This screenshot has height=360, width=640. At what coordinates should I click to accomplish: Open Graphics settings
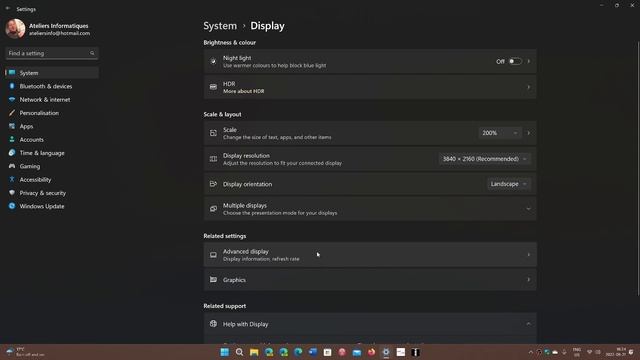point(370,280)
